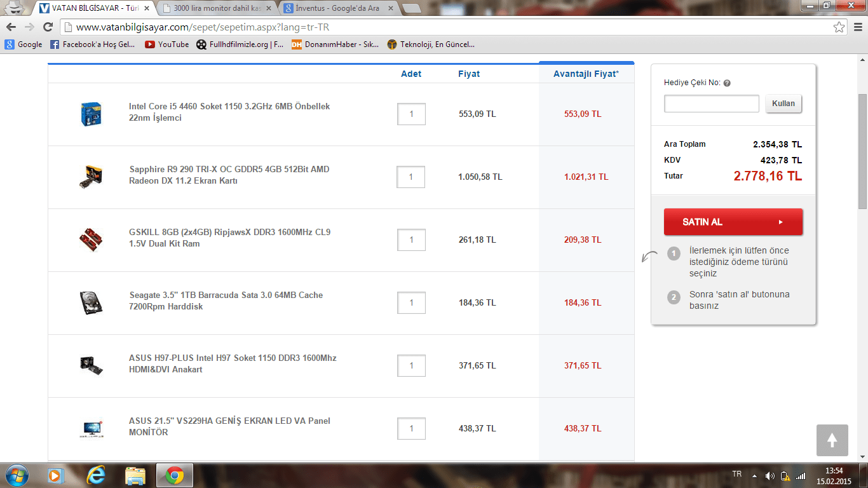Click the ASUS H97-PLUS motherboard thumbnail
Viewport: 868px width, 488px height.
(x=92, y=365)
